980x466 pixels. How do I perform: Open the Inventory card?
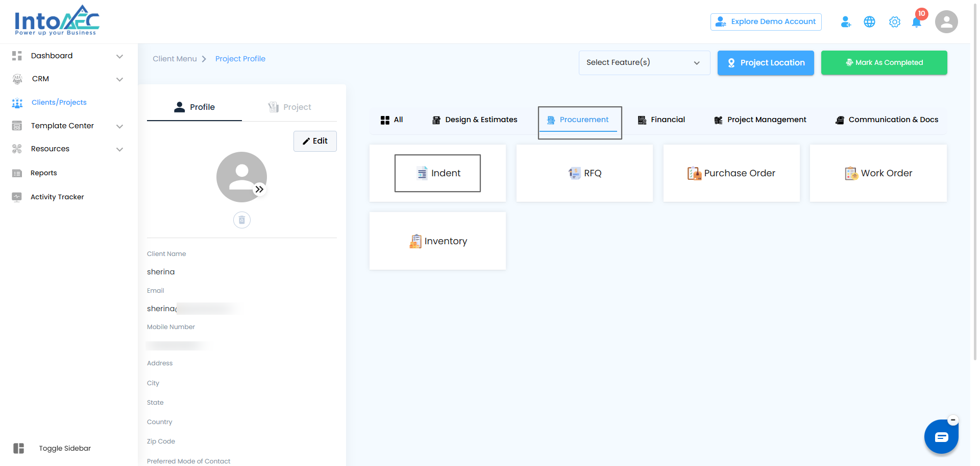[437, 241]
